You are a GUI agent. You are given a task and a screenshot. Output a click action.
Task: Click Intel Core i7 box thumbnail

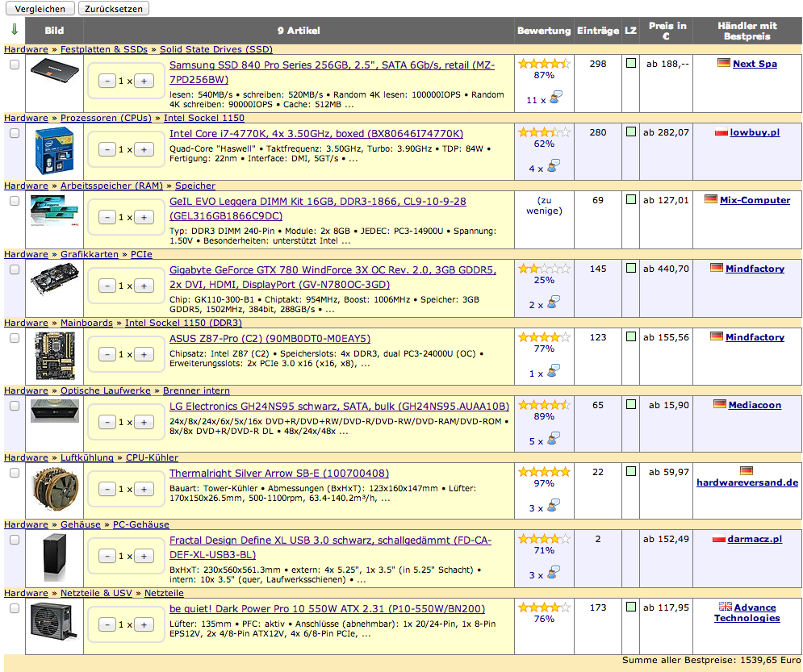(54, 151)
